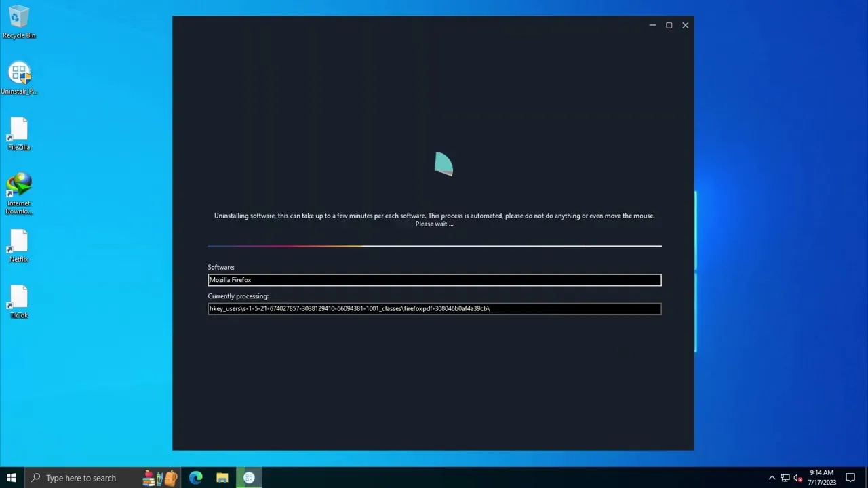Activate the Uninstalr taskbar button
The height and width of the screenshot is (488, 868).
(249, 478)
